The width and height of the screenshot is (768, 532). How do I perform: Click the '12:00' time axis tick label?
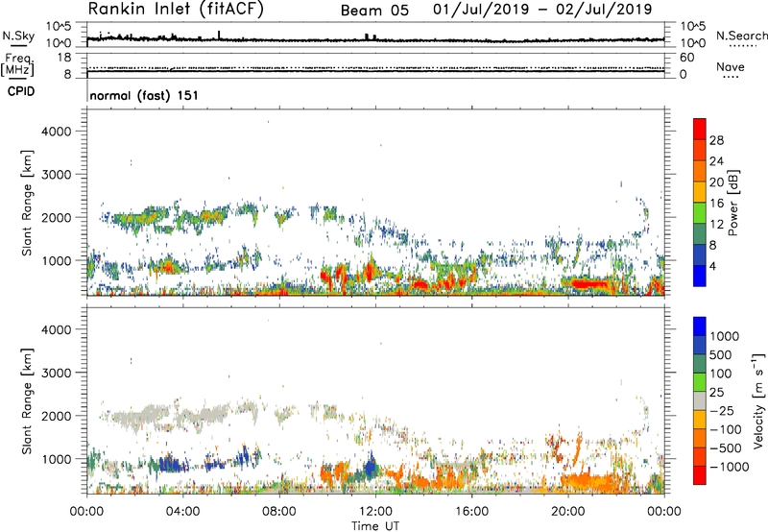pyautogui.click(x=375, y=512)
